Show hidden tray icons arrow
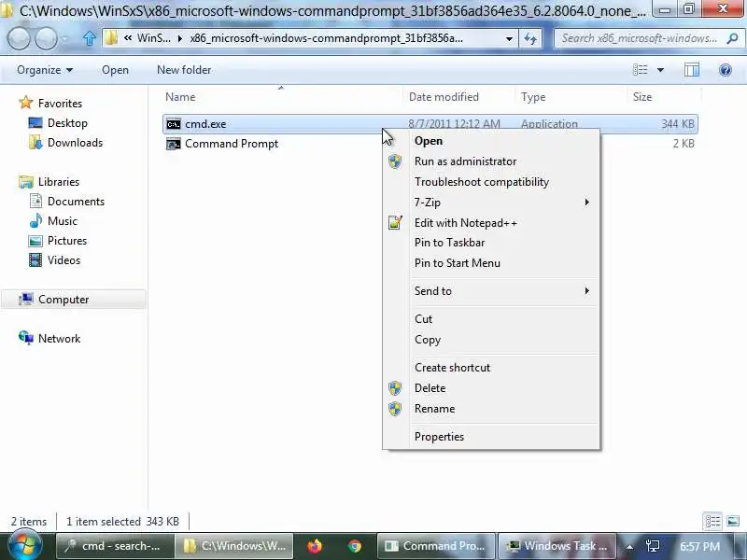Image resolution: width=747 pixels, height=560 pixels. coord(629,547)
